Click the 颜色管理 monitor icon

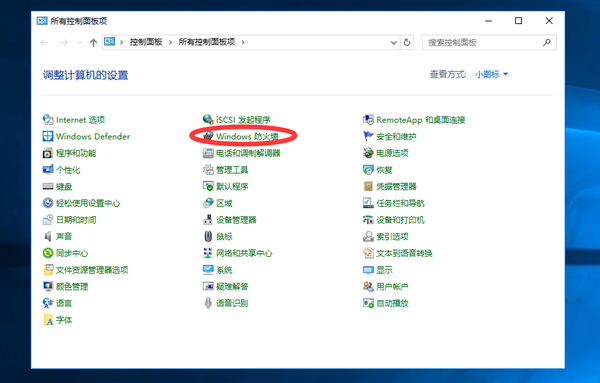48,286
